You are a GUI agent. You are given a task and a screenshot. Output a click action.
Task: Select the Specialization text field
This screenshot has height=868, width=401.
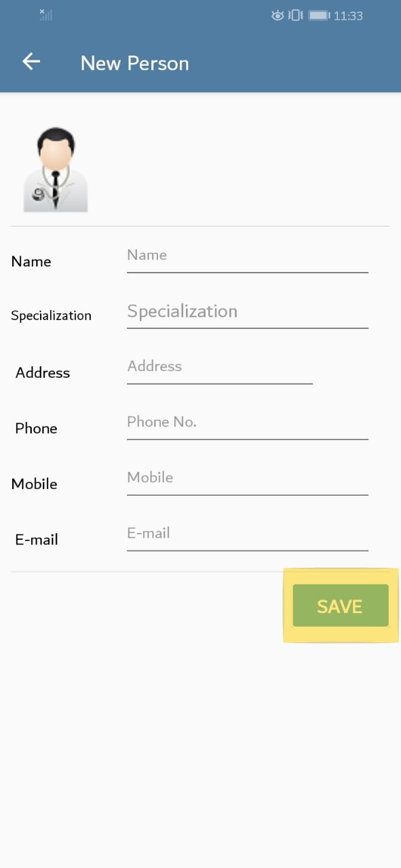(248, 313)
